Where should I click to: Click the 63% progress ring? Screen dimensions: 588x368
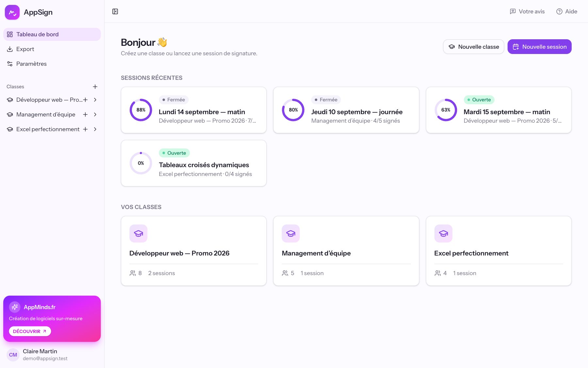click(446, 110)
